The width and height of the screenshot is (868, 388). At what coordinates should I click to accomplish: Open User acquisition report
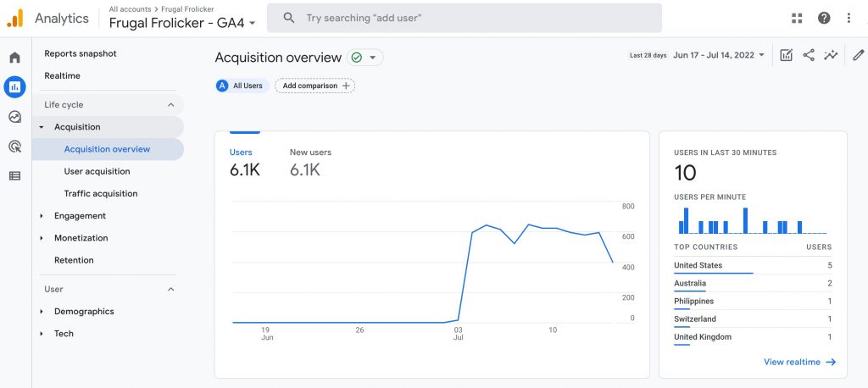(x=97, y=172)
